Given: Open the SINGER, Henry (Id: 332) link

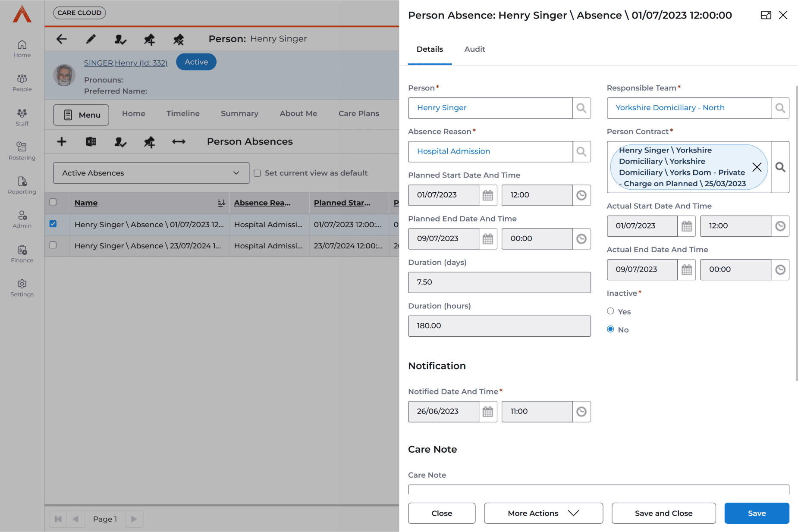Looking at the screenshot, I should click(126, 63).
